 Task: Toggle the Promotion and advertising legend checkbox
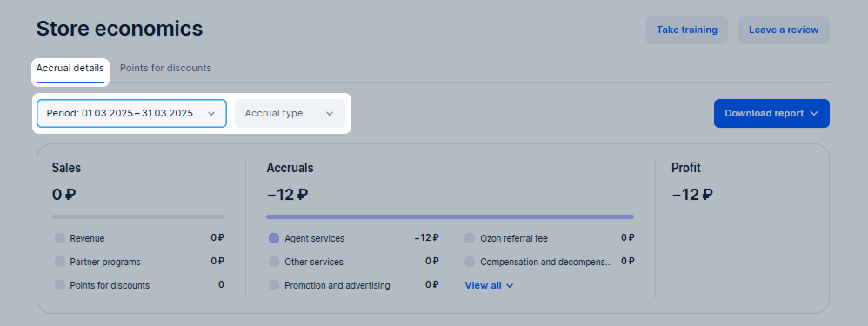(274, 285)
